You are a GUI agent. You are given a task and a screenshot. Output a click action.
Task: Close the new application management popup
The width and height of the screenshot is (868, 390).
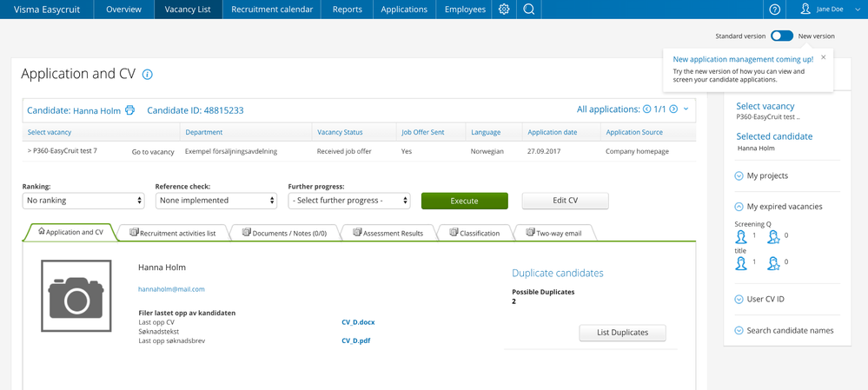click(823, 57)
